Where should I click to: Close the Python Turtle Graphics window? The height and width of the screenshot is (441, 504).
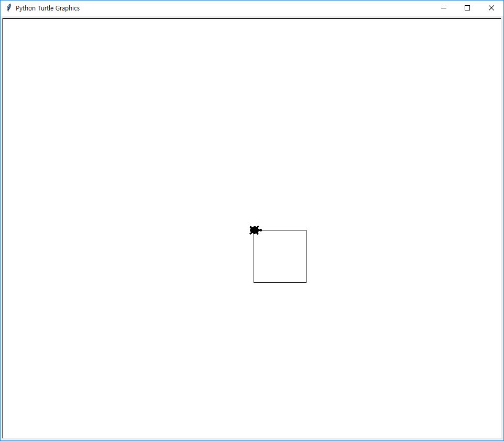[491, 8]
